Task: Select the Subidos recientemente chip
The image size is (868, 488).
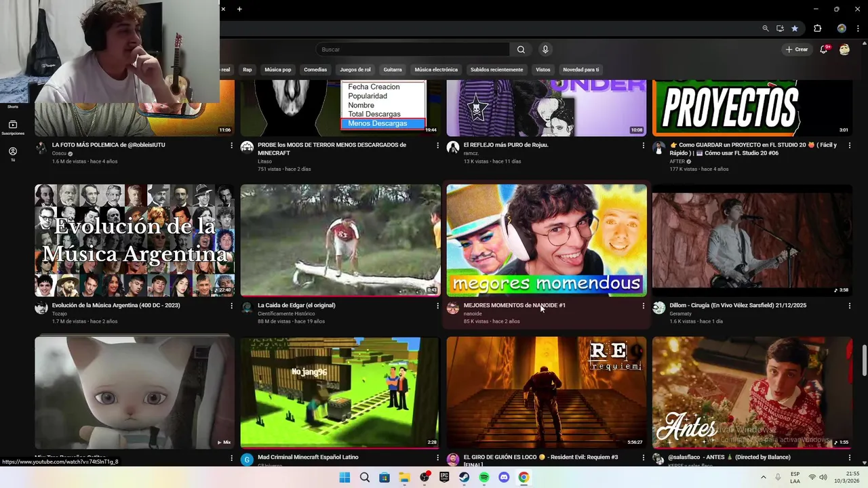Action: (x=497, y=70)
